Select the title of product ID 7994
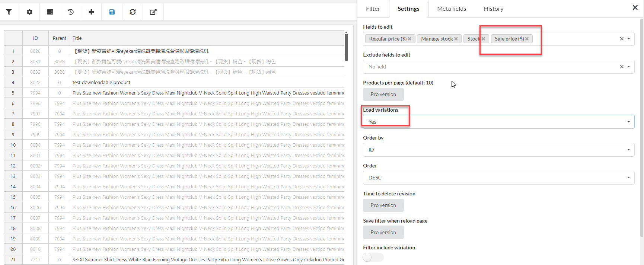Viewport: 644px width, 265px height. click(x=208, y=93)
